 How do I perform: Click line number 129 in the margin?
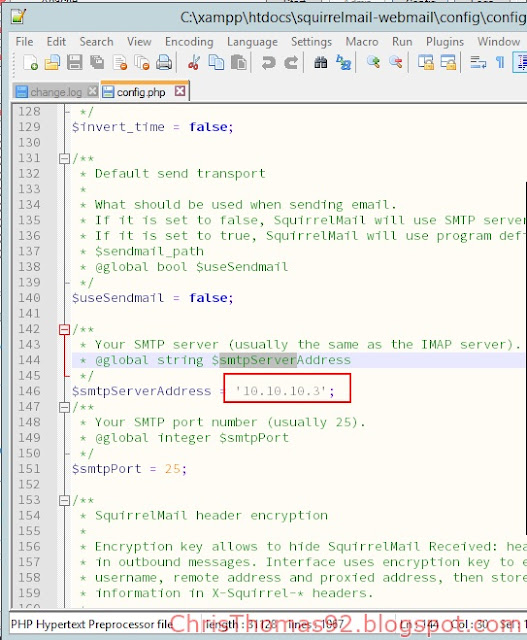click(x=29, y=127)
